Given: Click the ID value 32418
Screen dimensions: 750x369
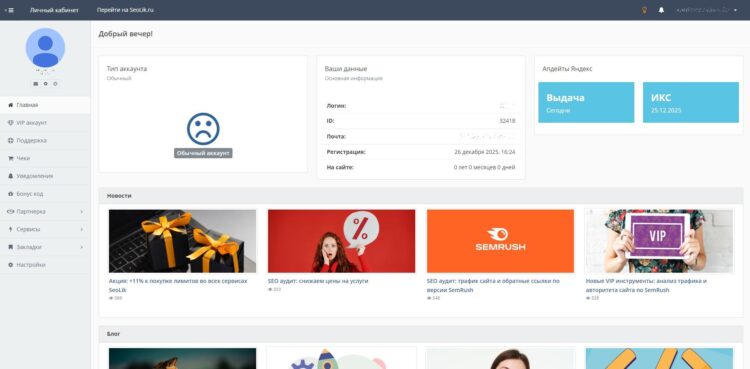Looking at the screenshot, I should click(507, 121).
